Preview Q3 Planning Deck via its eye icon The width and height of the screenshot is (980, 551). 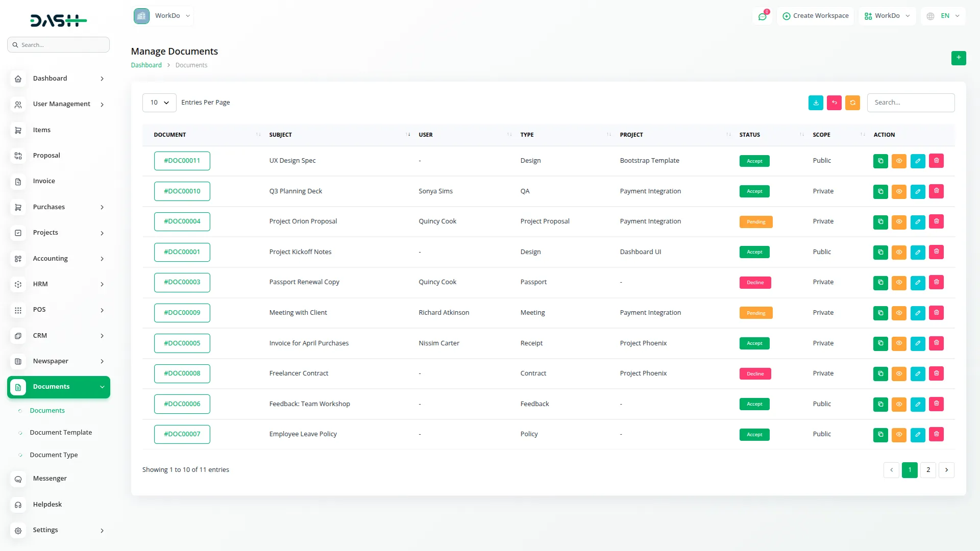click(899, 191)
